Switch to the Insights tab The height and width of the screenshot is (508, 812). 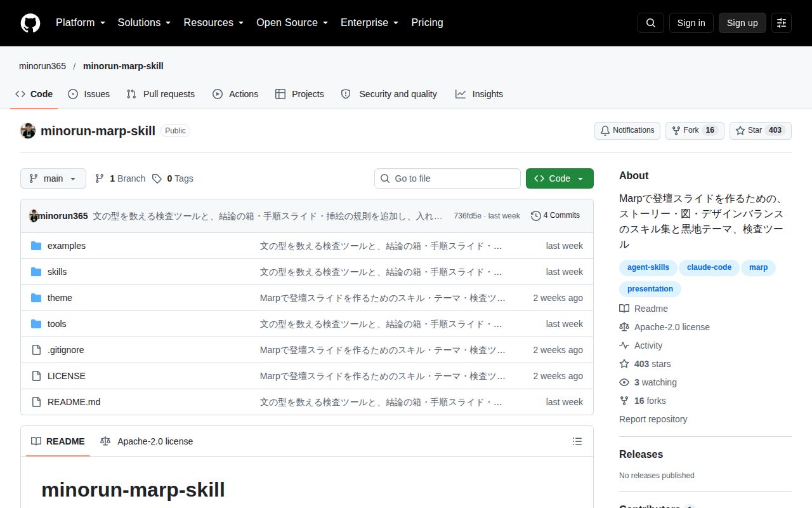click(x=479, y=94)
